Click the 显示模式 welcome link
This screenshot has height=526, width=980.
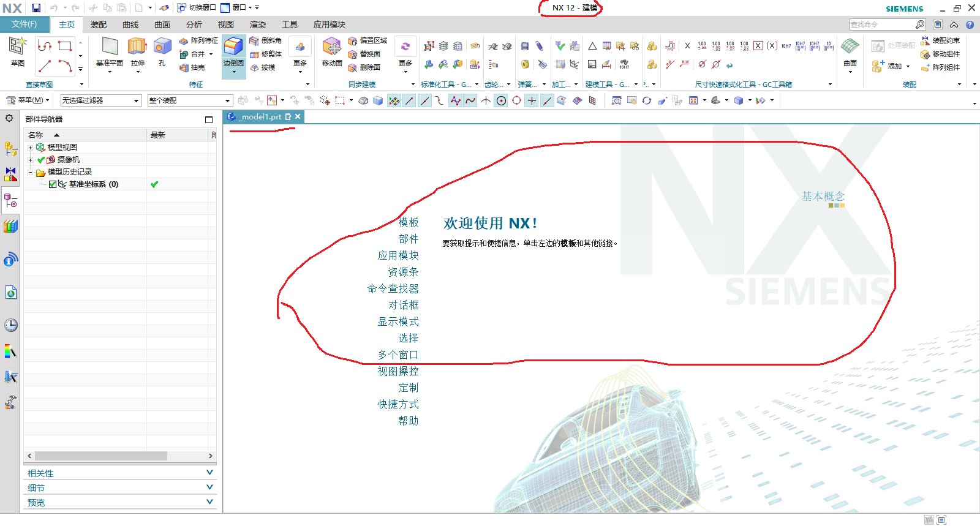tap(398, 321)
